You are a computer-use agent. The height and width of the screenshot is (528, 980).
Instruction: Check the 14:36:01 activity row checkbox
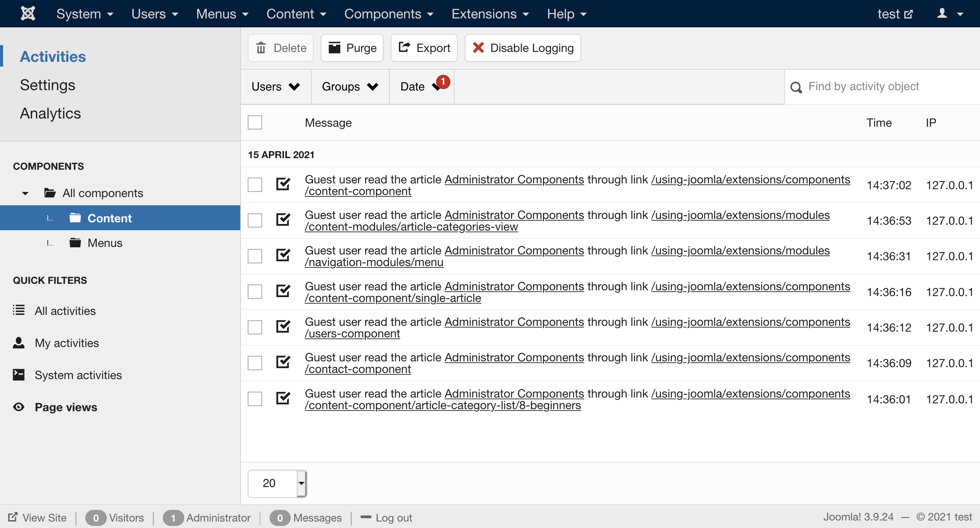click(255, 399)
